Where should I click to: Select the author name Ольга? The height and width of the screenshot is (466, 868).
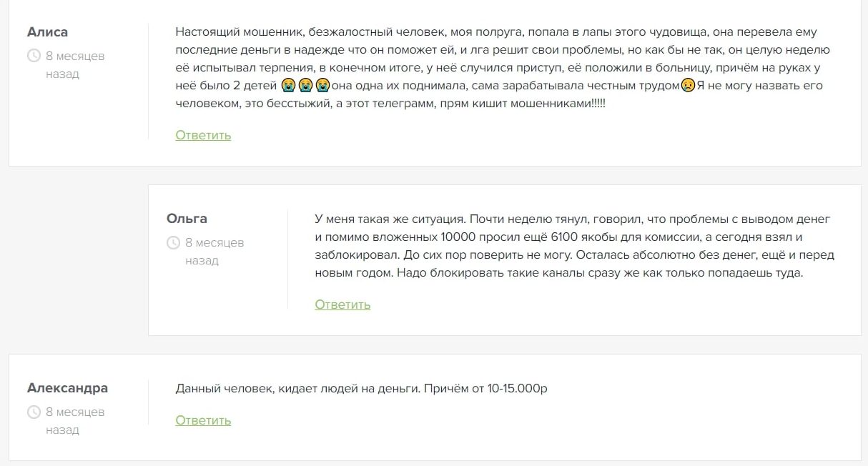187,218
